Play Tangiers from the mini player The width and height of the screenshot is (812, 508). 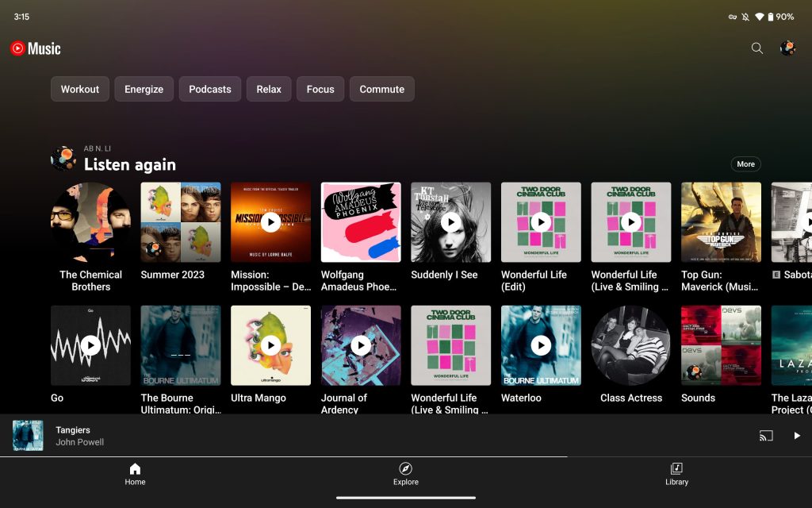[797, 436]
